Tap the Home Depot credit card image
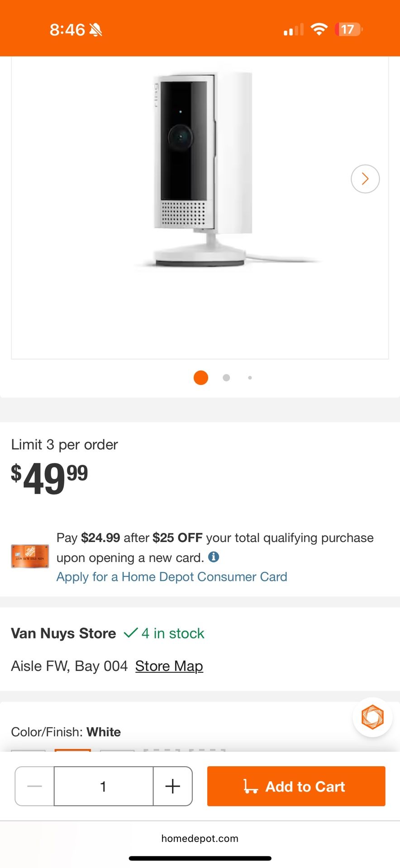Screen dimensions: 400x868 coord(30,557)
